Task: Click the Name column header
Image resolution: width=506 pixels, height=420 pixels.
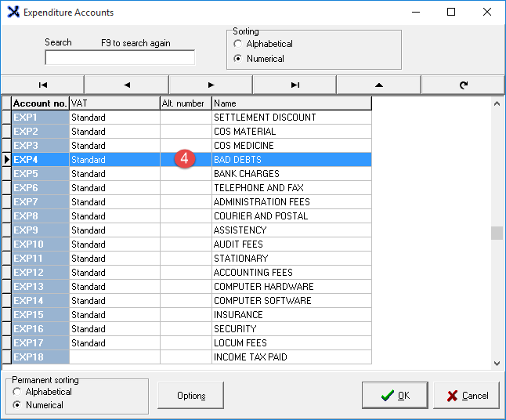Action: pos(291,103)
